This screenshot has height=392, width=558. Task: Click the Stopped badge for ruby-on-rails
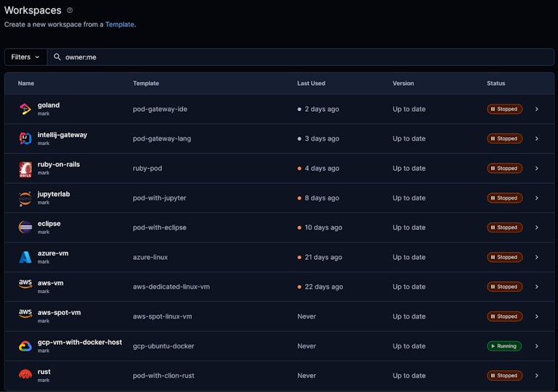pos(504,168)
